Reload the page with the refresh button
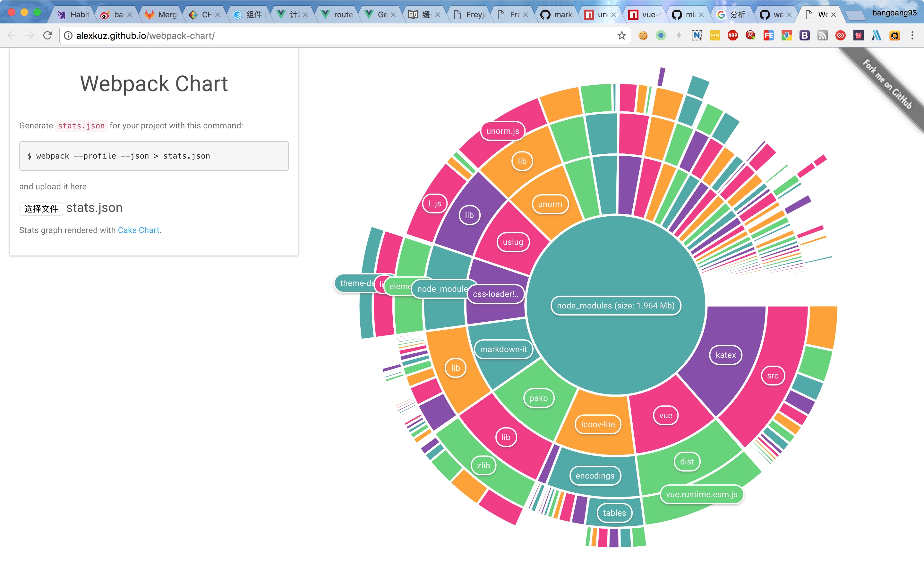 [x=47, y=36]
